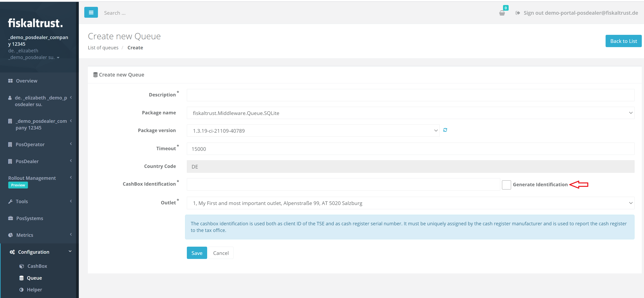Click the Helper half-circle icon
The image size is (644, 298).
(22, 290)
